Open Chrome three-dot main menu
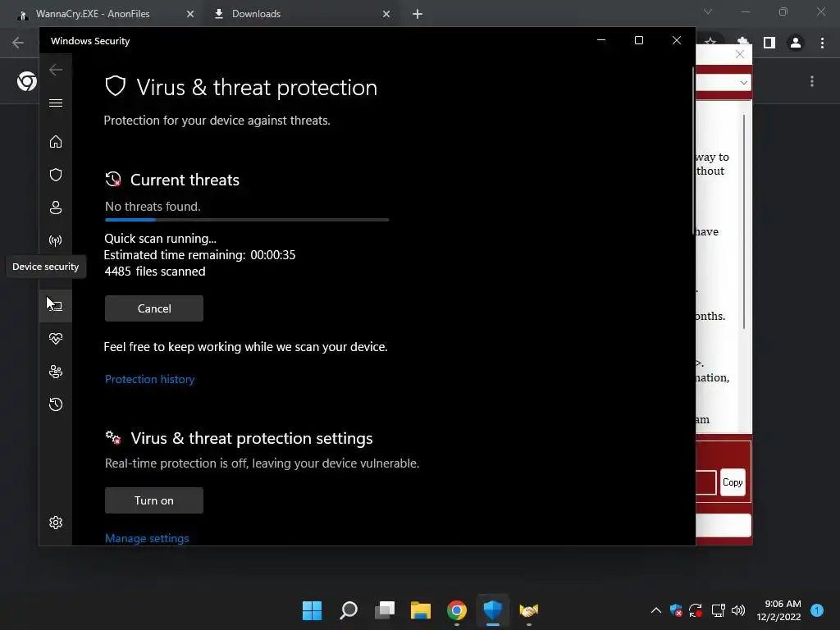Image resolution: width=840 pixels, height=630 pixels. [x=822, y=43]
